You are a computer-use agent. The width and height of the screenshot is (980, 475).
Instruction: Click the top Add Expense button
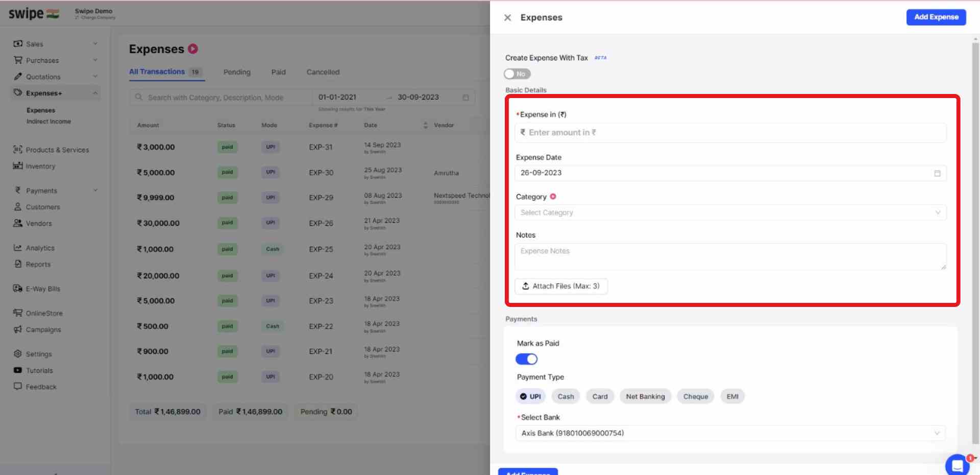(936, 17)
